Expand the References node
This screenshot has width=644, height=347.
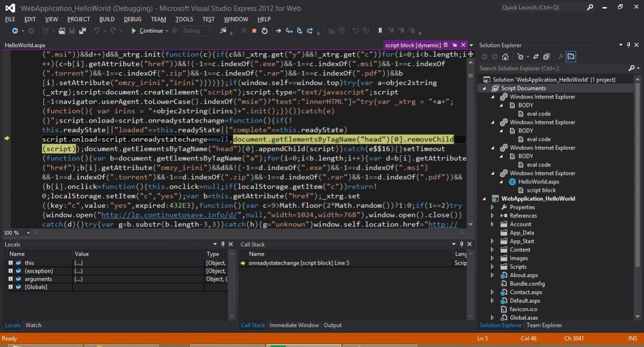493,215
